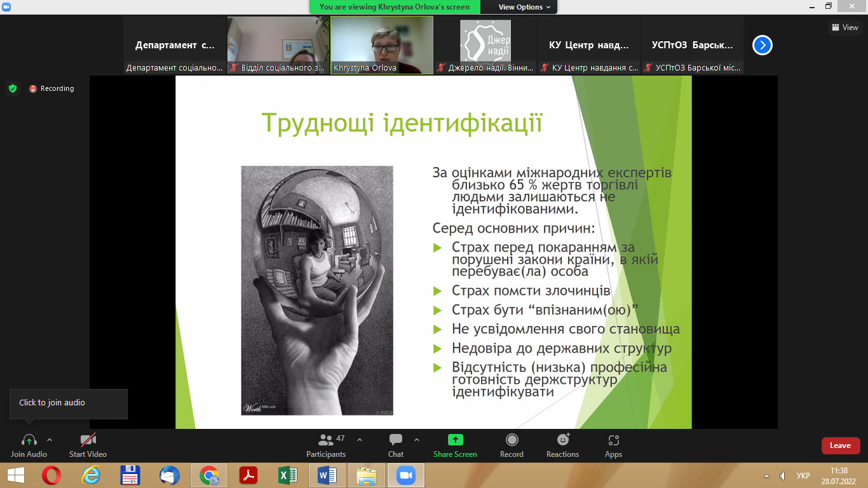
Task: Toggle Start Video camera on
Action: [x=88, y=440]
